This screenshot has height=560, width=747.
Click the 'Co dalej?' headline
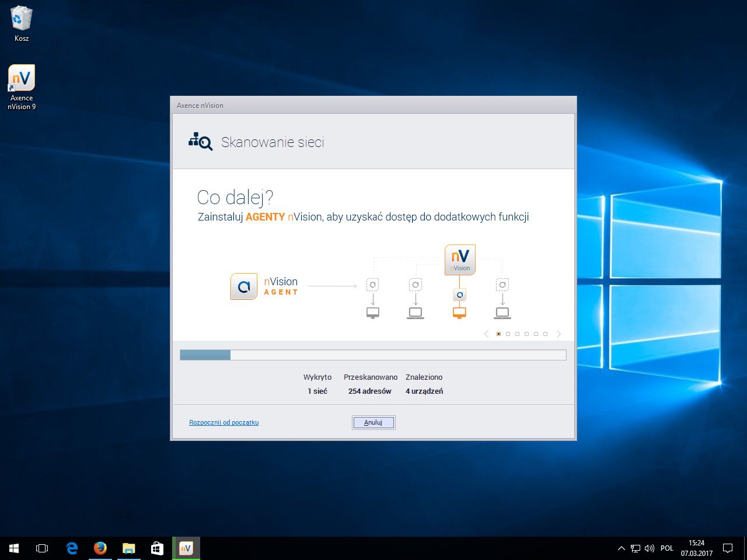(235, 198)
